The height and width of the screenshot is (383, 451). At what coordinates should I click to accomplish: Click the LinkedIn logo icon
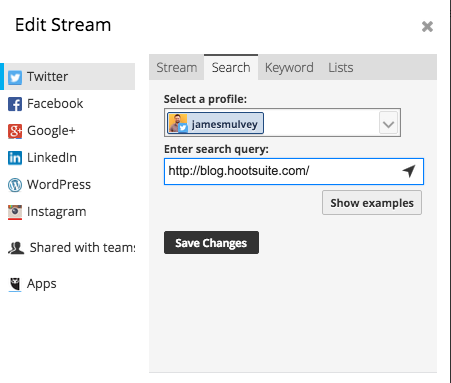tap(15, 158)
